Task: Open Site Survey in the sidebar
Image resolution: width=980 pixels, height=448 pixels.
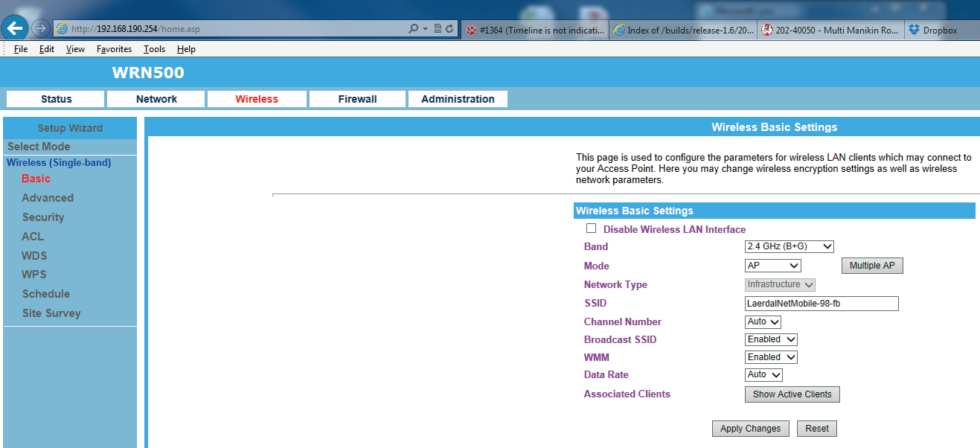Action: tap(51, 313)
